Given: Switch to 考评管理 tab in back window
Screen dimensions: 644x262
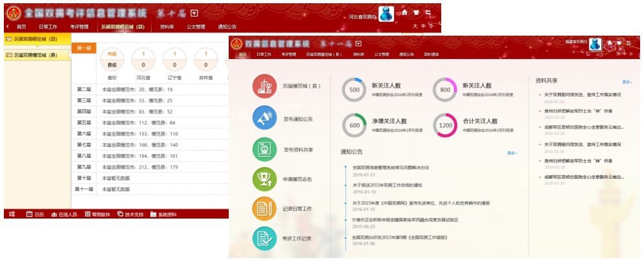Looking at the screenshot, I should (x=79, y=27).
